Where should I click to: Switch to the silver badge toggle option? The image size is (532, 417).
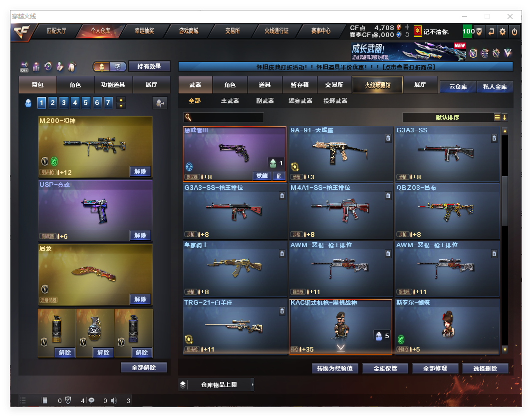117,66
